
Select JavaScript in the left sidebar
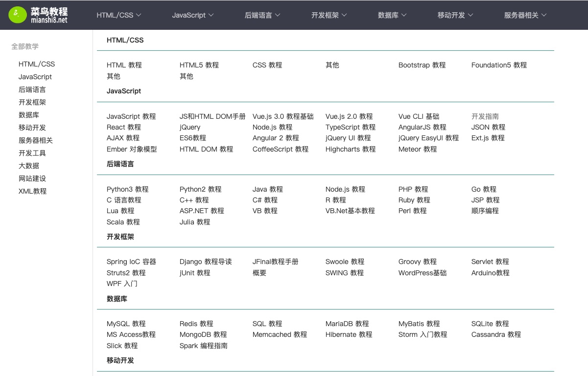(x=35, y=77)
